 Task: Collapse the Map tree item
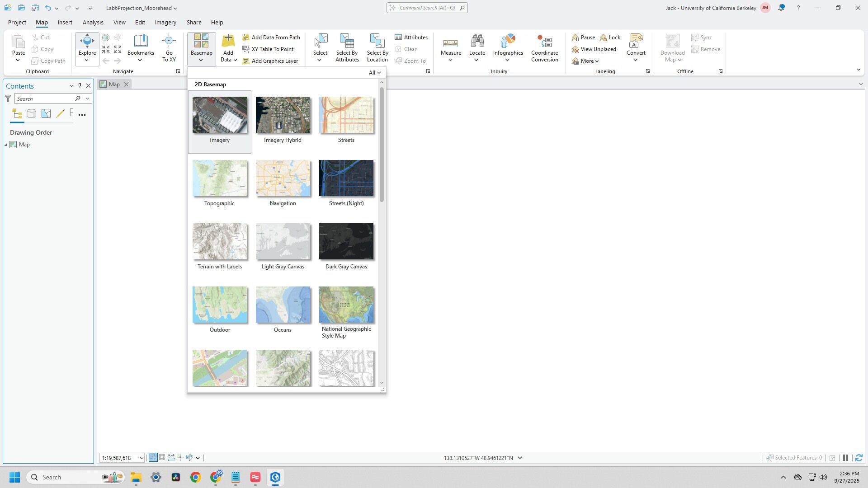coord(6,145)
